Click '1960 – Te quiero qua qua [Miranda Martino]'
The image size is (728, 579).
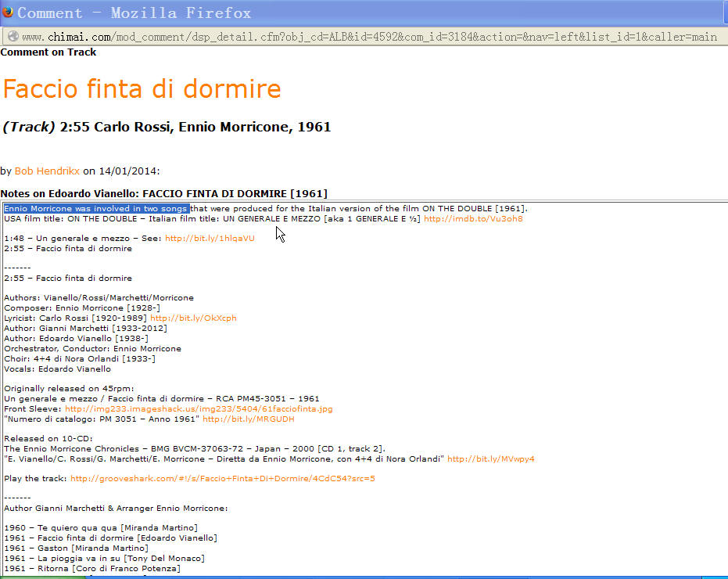point(101,528)
